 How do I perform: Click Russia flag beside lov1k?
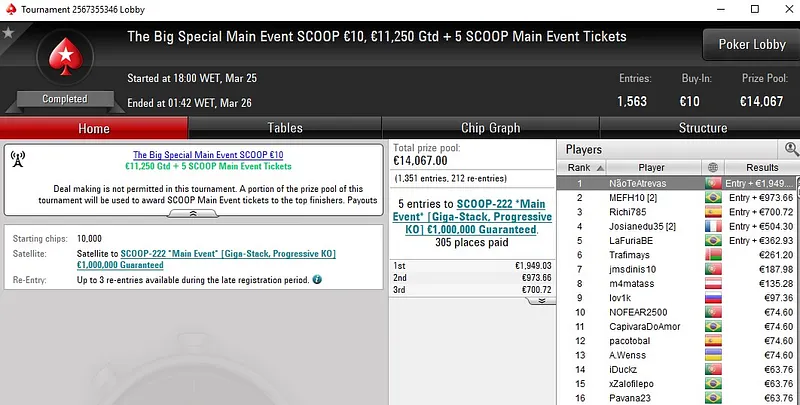(712, 298)
